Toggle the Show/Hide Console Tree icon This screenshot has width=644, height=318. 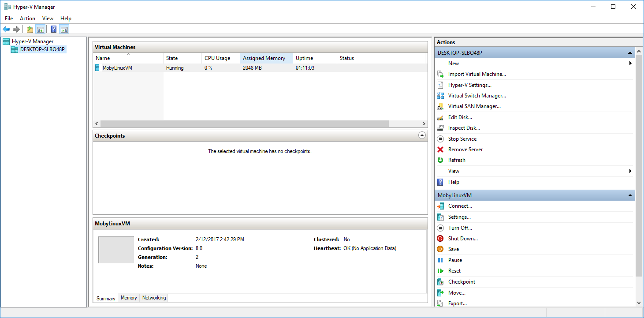click(40, 30)
